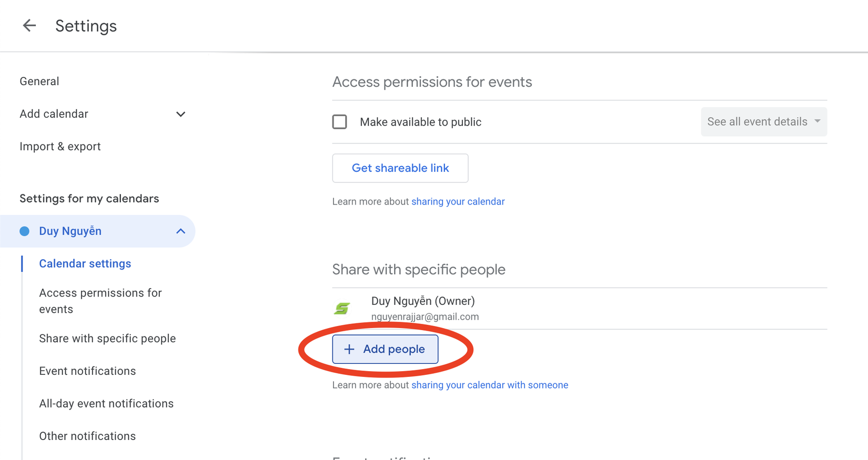Click the back arrow next to Settings
The width and height of the screenshot is (868, 460).
tap(29, 25)
